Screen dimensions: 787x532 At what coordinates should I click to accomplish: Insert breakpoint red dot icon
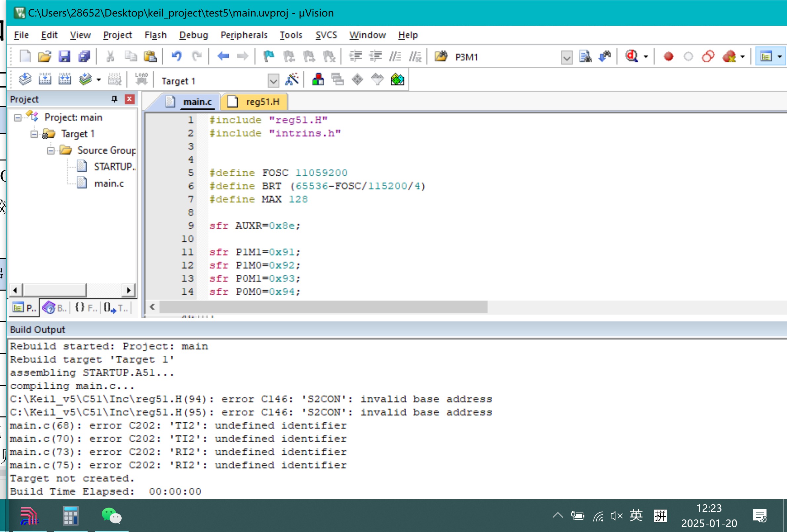click(x=668, y=56)
